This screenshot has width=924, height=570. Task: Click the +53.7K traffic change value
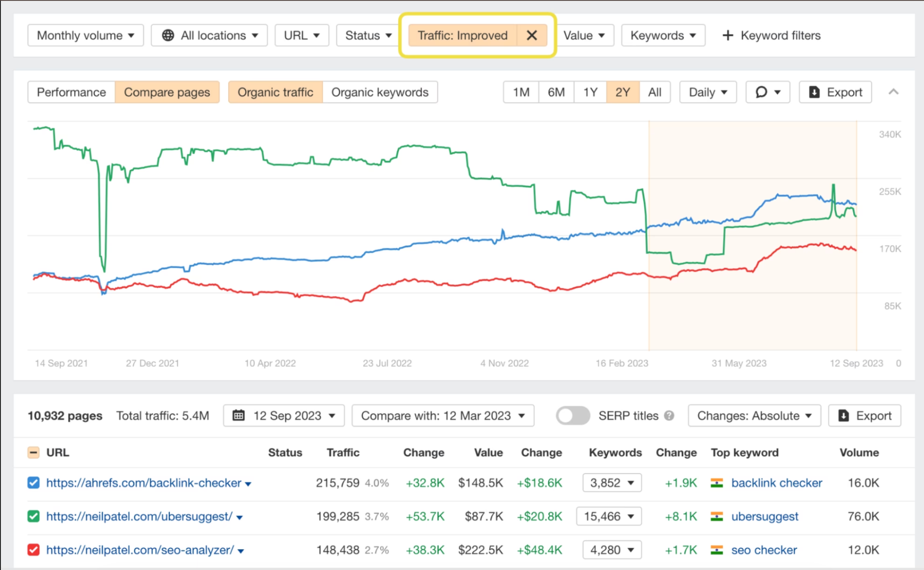pyautogui.click(x=425, y=516)
